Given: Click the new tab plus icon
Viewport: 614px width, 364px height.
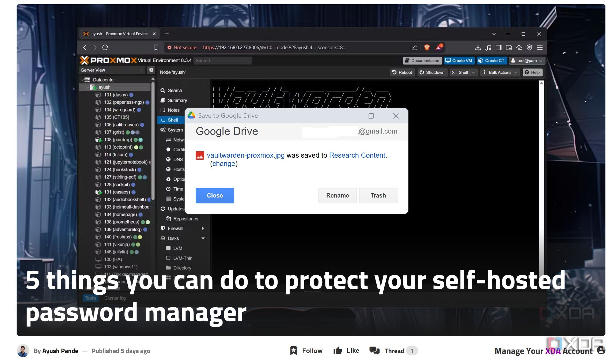Looking at the screenshot, I should (x=167, y=34).
